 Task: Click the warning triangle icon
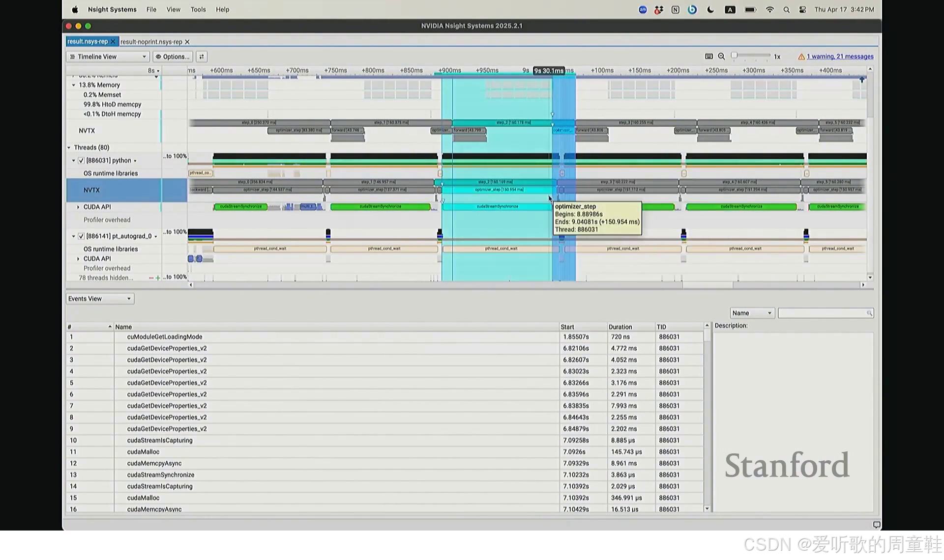[801, 56]
